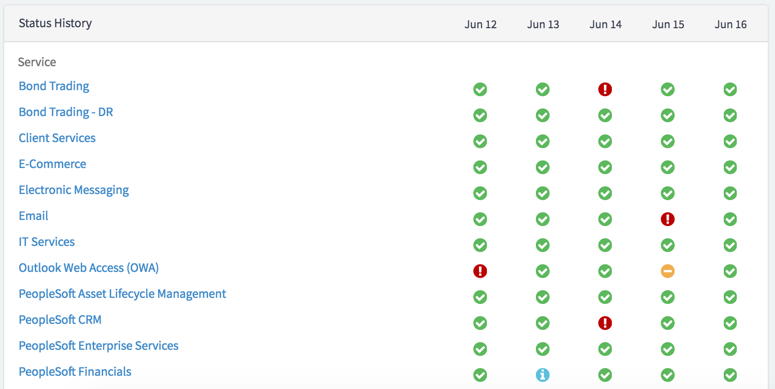This screenshot has width=775, height=389.
Task: Click the Jun 15 column header
Action: [x=668, y=24]
